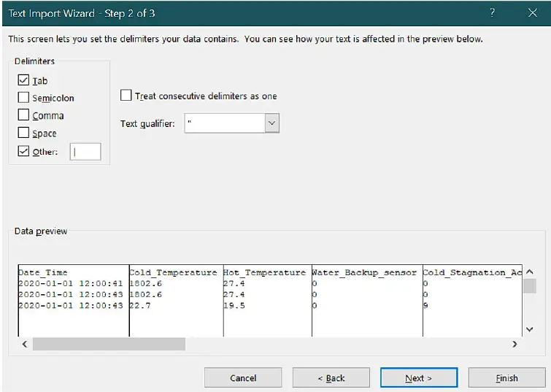Enable the Comma delimiter checkbox

(23, 115)
